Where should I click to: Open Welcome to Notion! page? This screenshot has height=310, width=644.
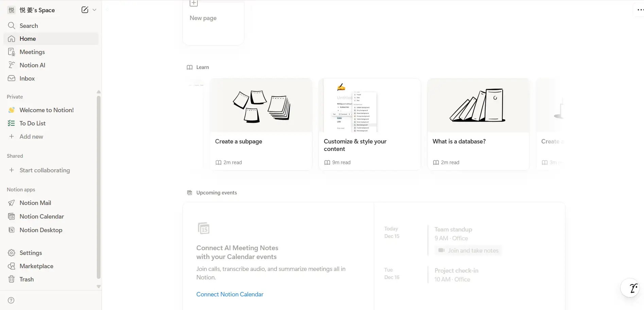[x=47, y=110]
